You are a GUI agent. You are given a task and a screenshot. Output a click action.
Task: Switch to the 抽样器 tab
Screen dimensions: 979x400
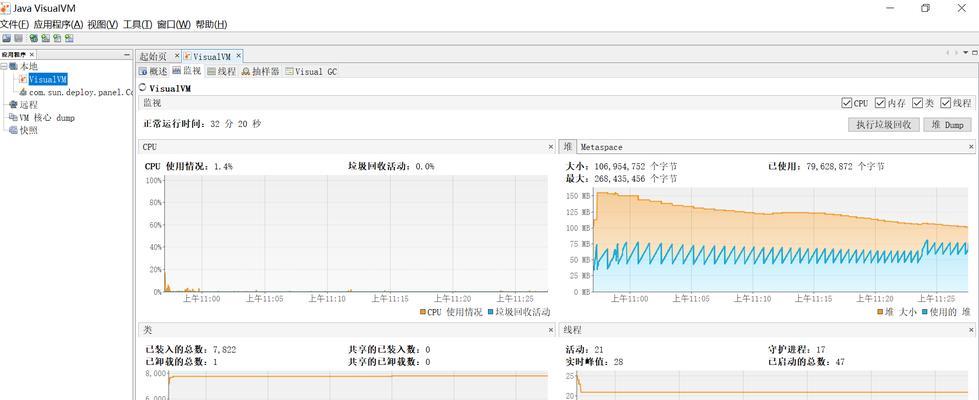pos(260,71)
